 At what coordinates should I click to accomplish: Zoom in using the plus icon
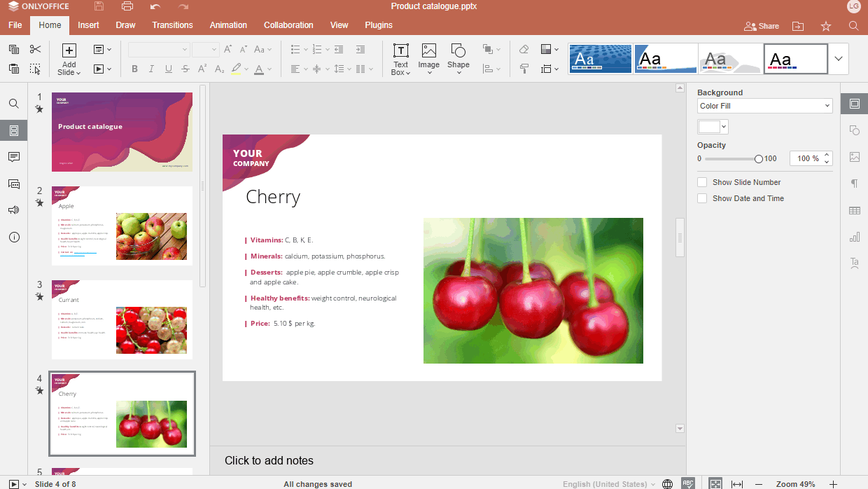pos(833,484)
